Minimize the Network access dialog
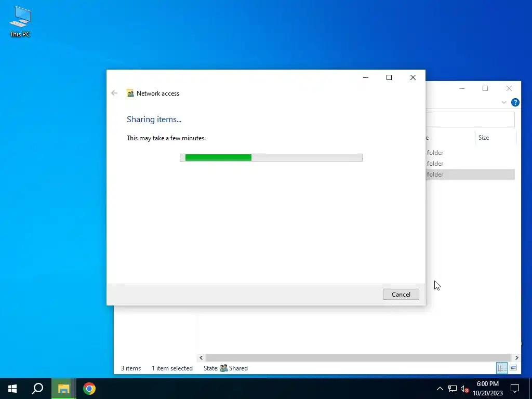Viewport: 532px width, 399px height. click(x=365, y=77)
